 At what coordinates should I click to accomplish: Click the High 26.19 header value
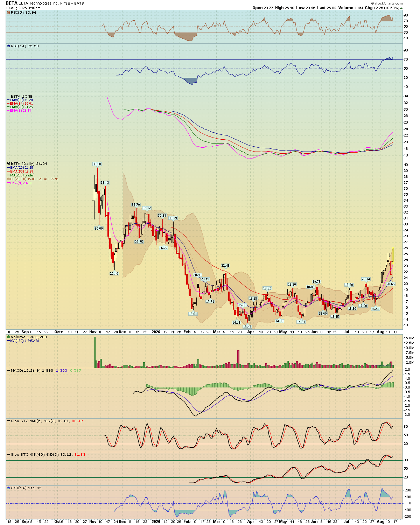tap(284, 8)
